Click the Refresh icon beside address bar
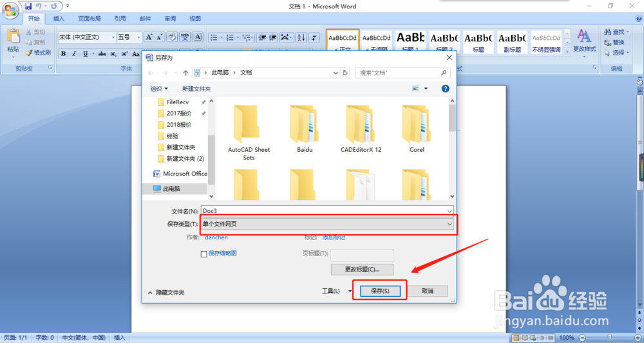This screenshot has width=644, height=343. coord(345,73)
